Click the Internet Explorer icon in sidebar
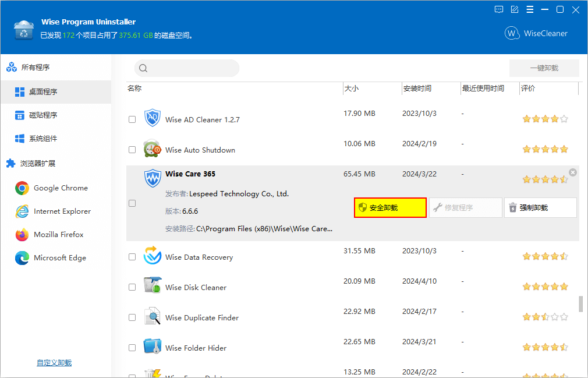This screenshot has height=378, width=588. pos(22,211)
